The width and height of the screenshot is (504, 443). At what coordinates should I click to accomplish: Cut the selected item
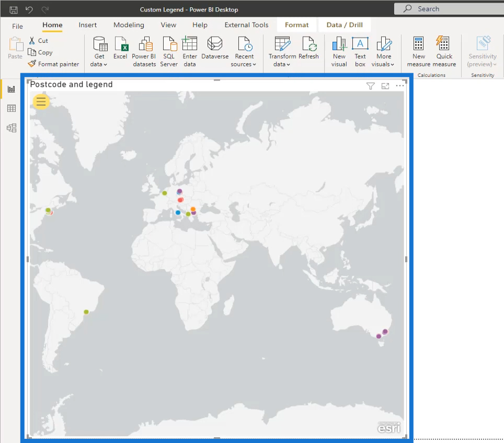tap(38, 40)
